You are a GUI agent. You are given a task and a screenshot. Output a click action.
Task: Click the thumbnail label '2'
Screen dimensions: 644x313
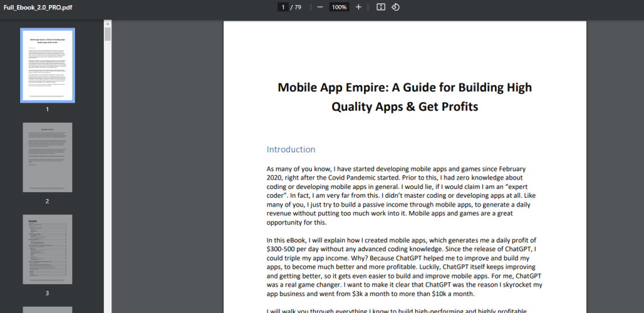point(47,201)
